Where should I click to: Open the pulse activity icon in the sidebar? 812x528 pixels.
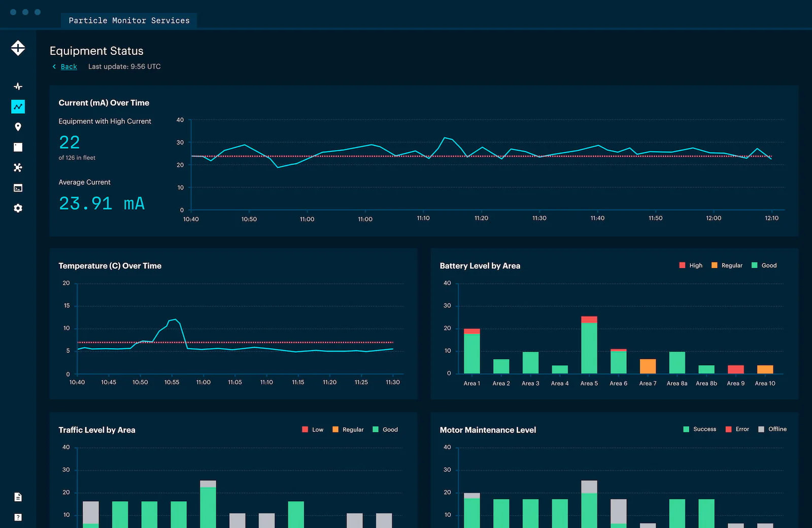coord(18,86)
